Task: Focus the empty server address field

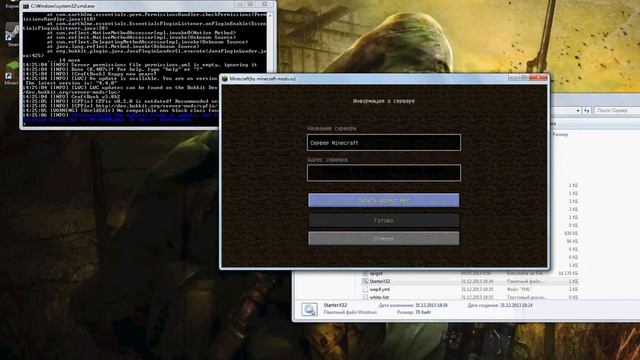Action: tap(384, 173)
